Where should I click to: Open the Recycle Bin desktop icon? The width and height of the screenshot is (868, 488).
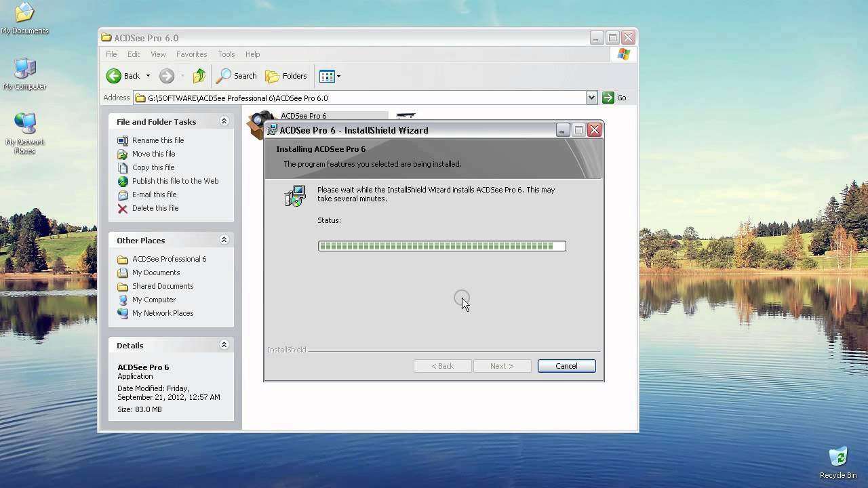click(x=838, y=463)
